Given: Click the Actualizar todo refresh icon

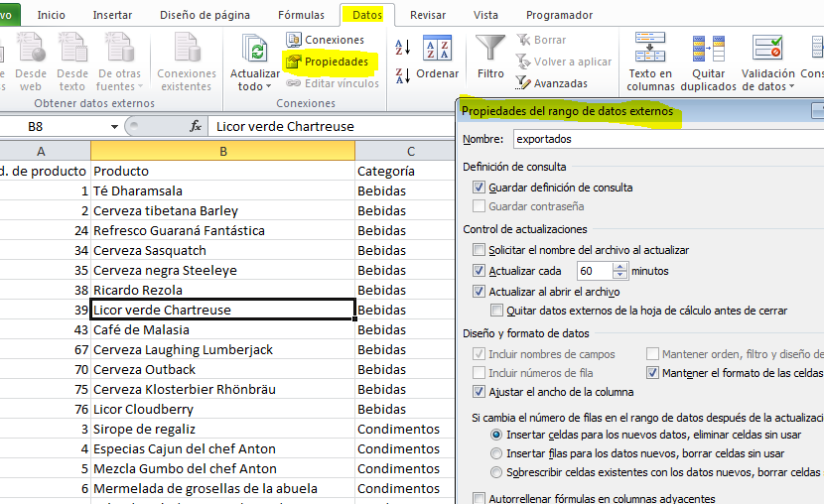Looking at the screenshot, I should 255,50.
